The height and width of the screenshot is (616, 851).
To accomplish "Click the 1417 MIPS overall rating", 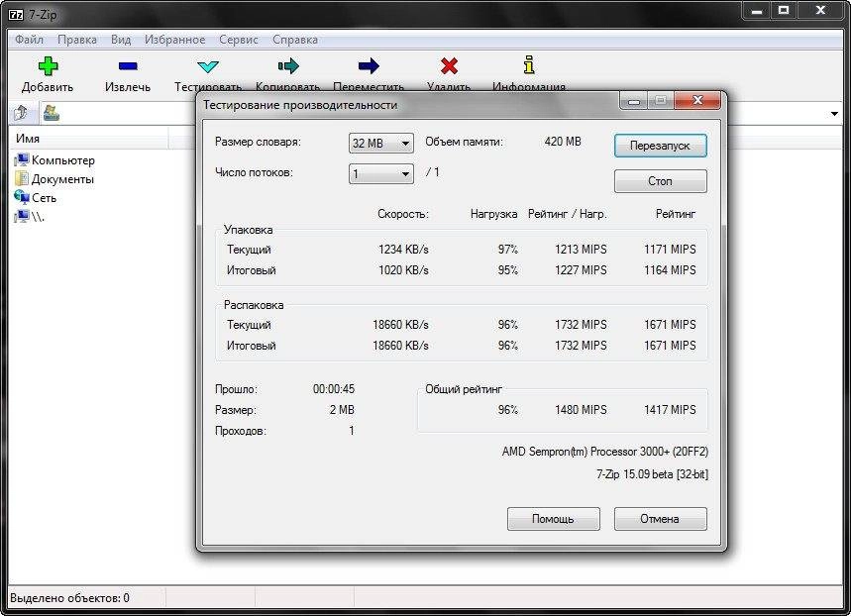I will coord(670,410).
